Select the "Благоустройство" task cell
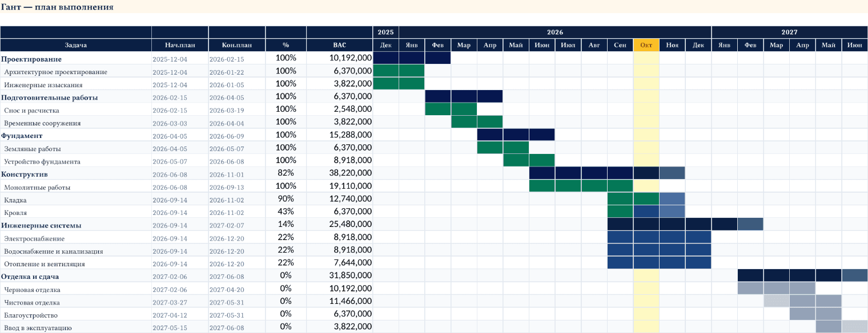This screenshot has height=333, width=868. pyautogui.click(x=76, y=315)
